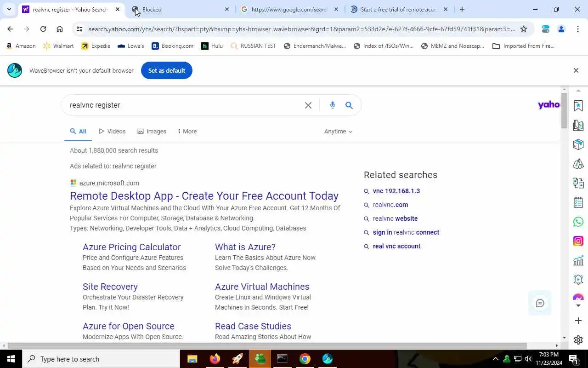This screenshot has height=368, width=588.
Task: Close the Blocked tab
Action: [226, 9]
